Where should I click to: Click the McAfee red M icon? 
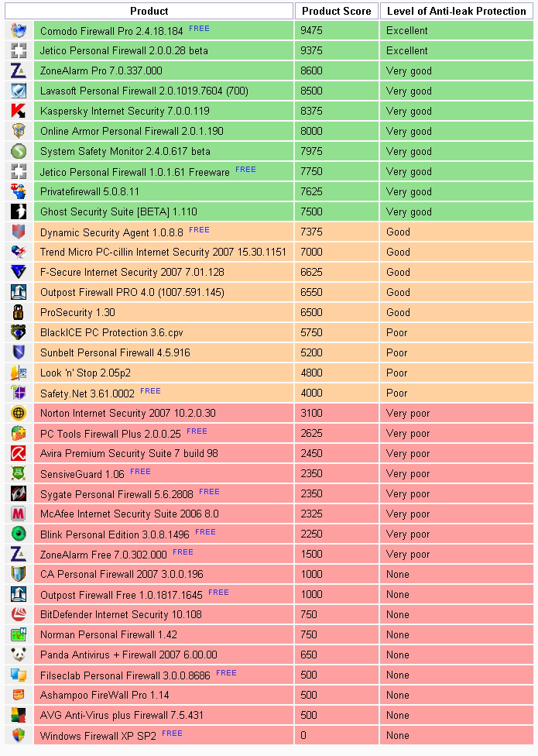tap(19, 514)
